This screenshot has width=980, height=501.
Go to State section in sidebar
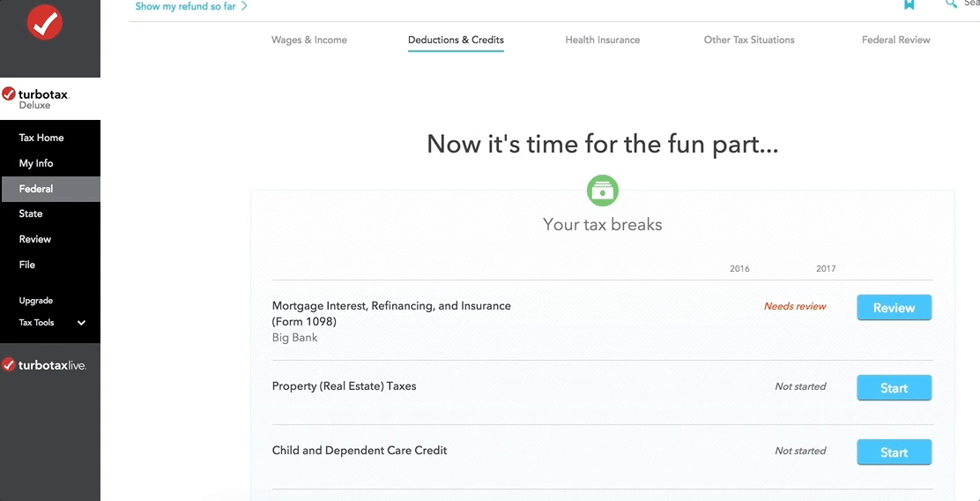(x=31, y=213)
